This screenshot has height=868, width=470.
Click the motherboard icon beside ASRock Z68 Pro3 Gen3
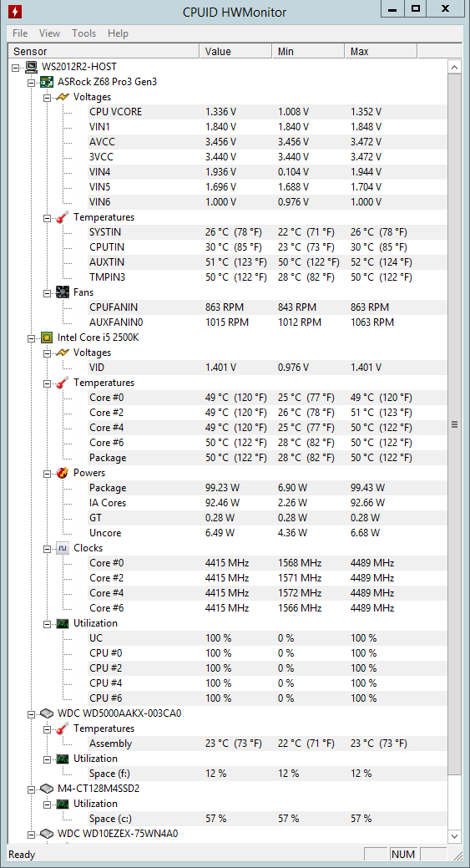[x=47, y=82]
